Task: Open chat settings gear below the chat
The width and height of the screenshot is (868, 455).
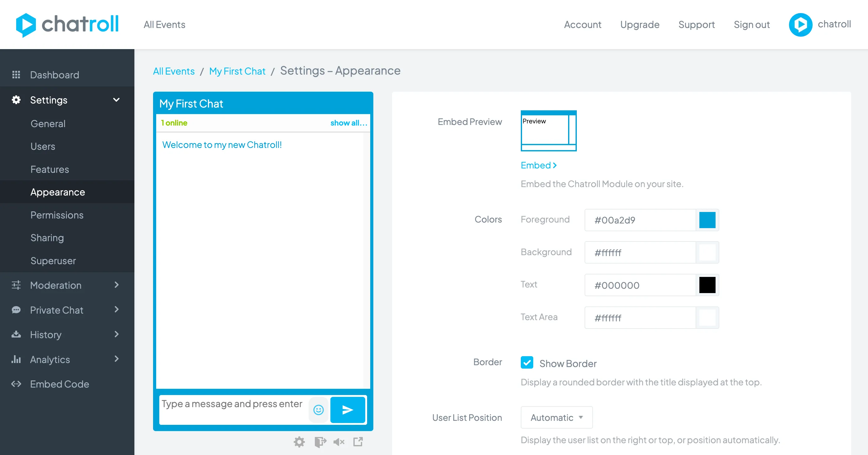Action: pos(299,442)
